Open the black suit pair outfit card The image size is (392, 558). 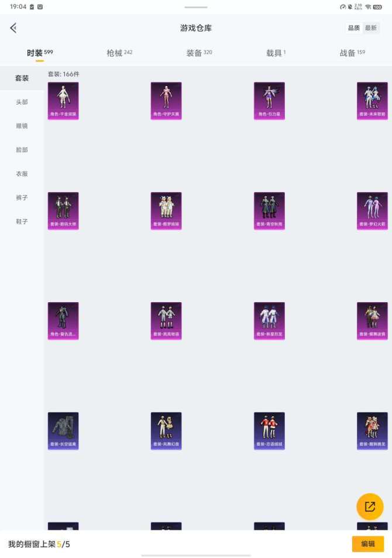(63, 211)
